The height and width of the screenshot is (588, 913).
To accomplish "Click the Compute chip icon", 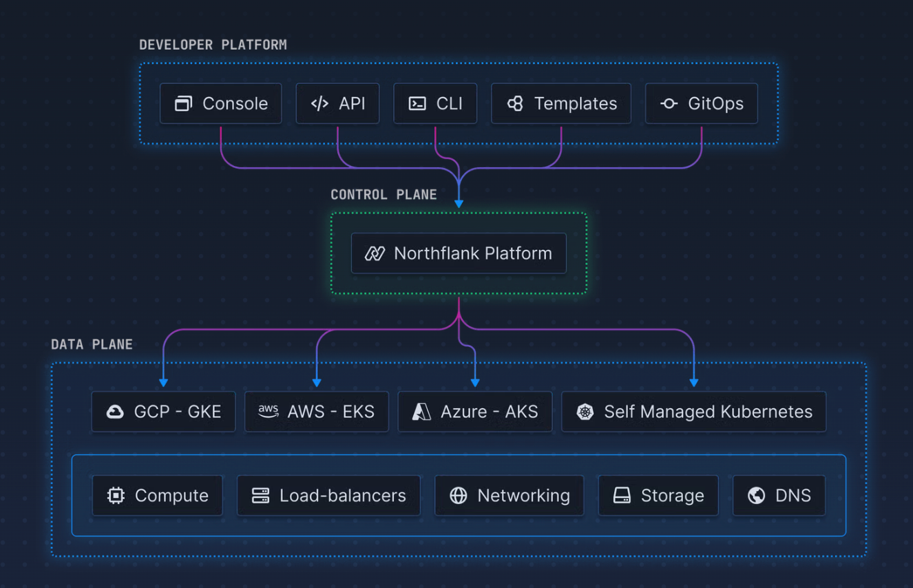I will (116, 496).
